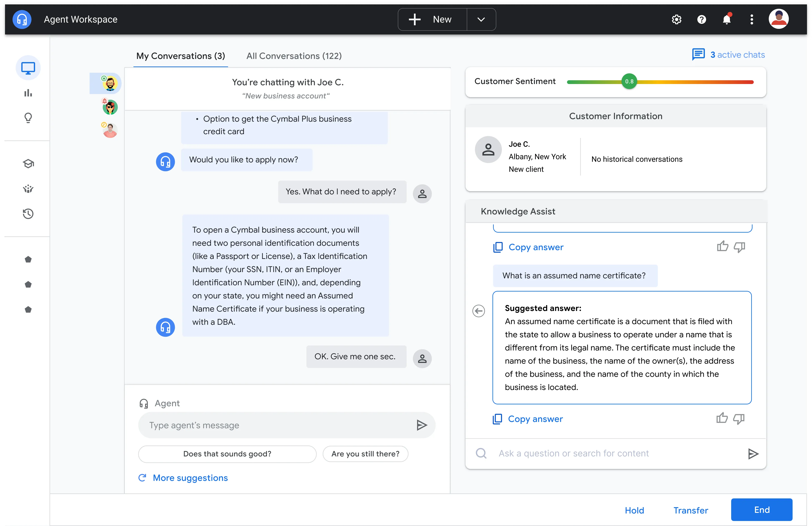Open the three-dot more options menu
Viewport: 812px width, 526px height.
click(752, 19)
